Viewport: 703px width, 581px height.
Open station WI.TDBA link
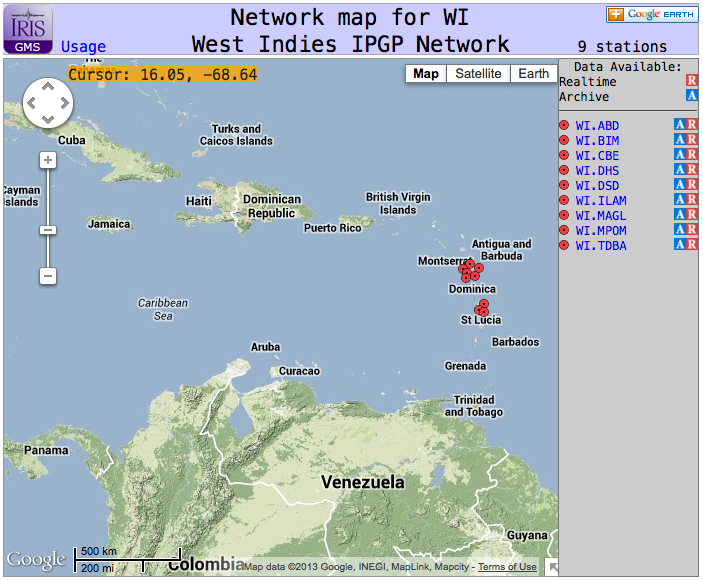[x=601, y=246]
